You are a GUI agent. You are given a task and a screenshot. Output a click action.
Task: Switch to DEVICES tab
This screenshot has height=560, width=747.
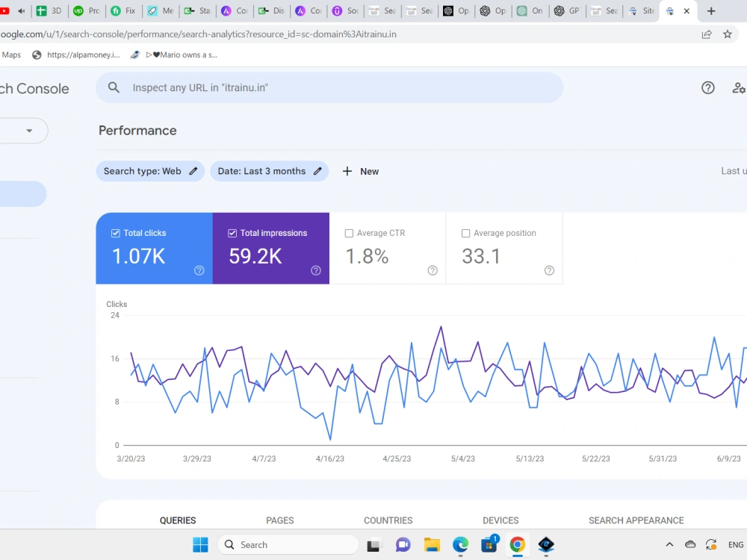click(x=500, y=520)
